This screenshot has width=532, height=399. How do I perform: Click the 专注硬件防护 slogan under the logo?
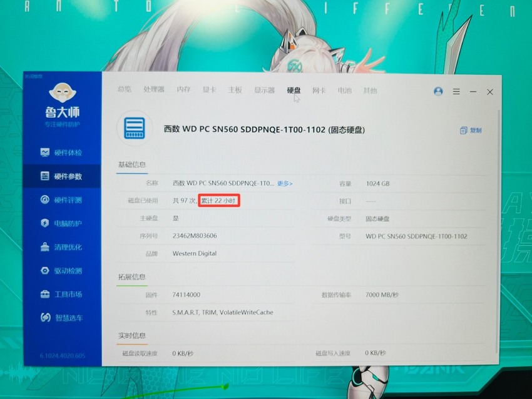tap(63, 124)
